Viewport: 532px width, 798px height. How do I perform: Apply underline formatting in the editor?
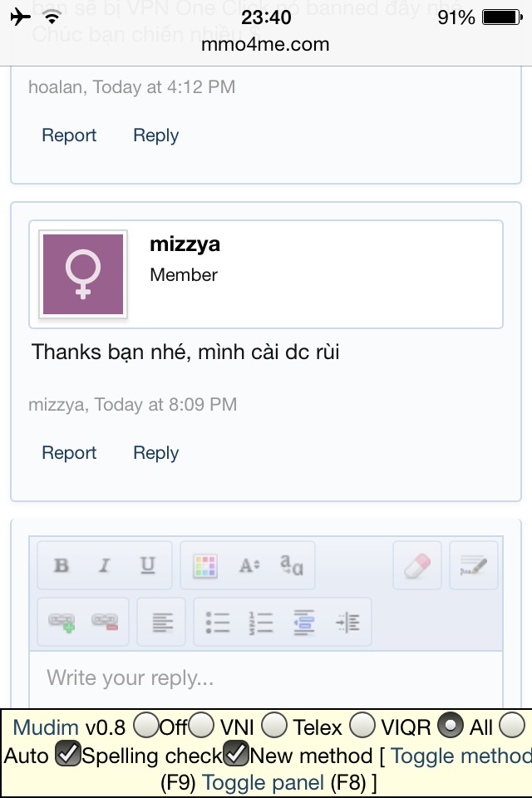click(148, 566)
